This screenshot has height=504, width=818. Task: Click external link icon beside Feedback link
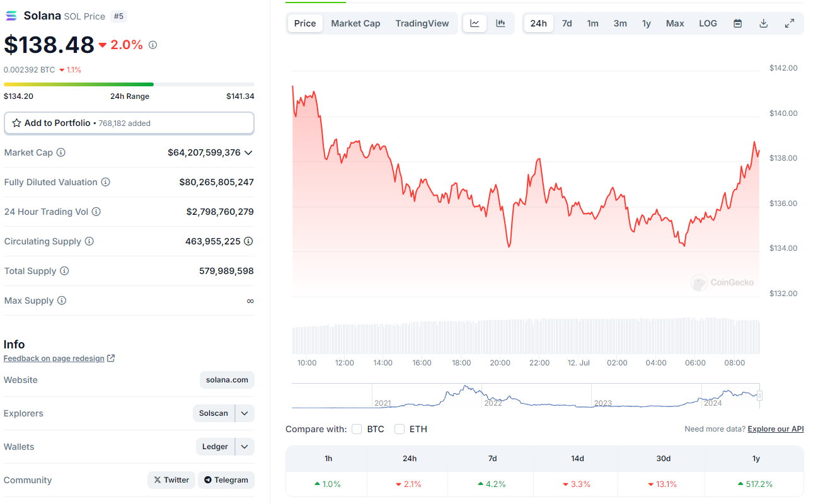[111, 358]
